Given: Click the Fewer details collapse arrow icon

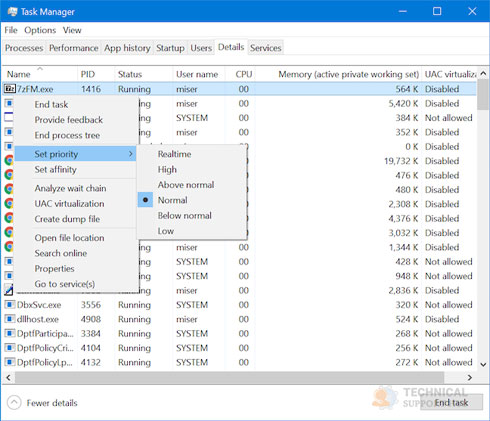Looking at the screenshot, I should pos(14,403).
